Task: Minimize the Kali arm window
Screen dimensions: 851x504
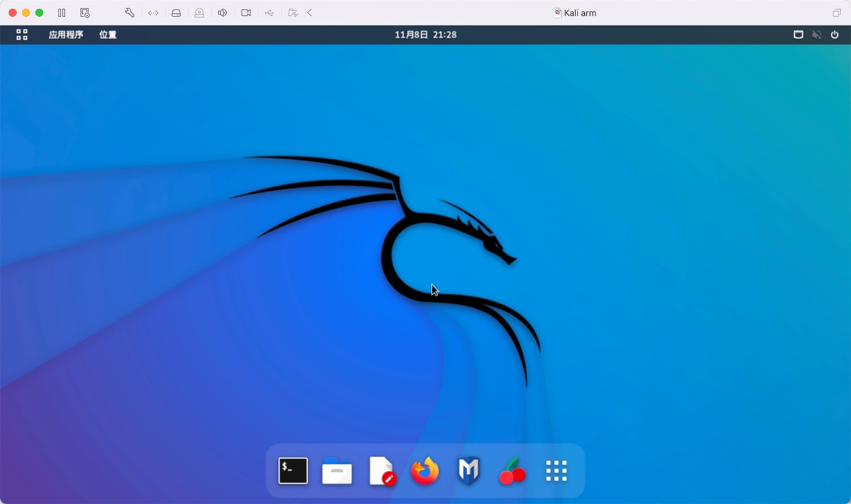Action: click(x=26, y=13)
